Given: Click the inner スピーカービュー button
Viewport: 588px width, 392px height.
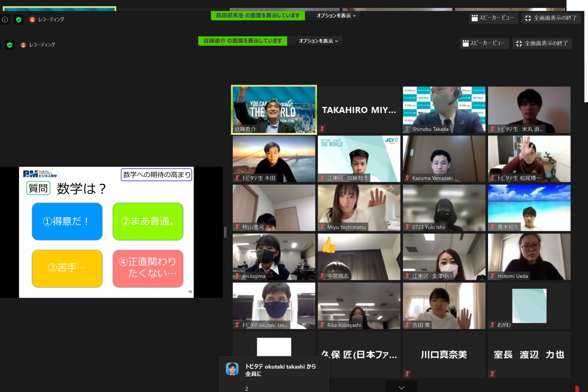Looking at the screenshot, I should click(x=484, y=43).
